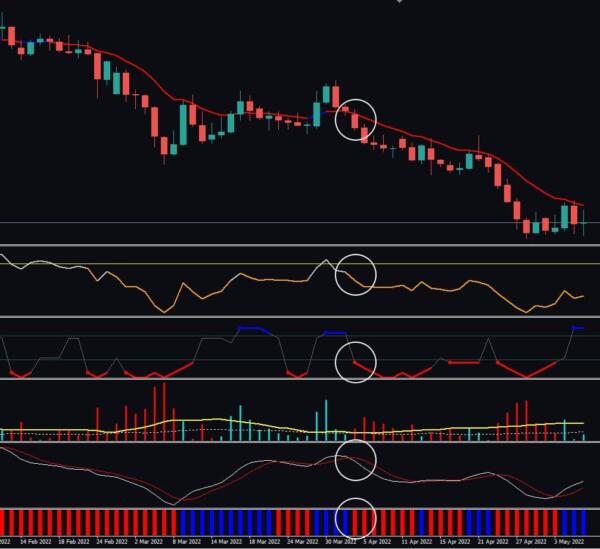Select the 30 Mar 2022 date label

click(341, 542)
